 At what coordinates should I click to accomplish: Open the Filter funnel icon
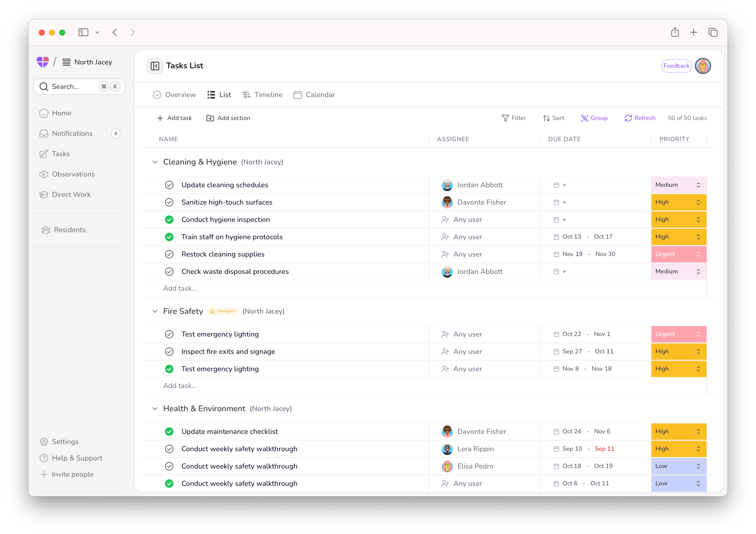[x=505, y=118]
